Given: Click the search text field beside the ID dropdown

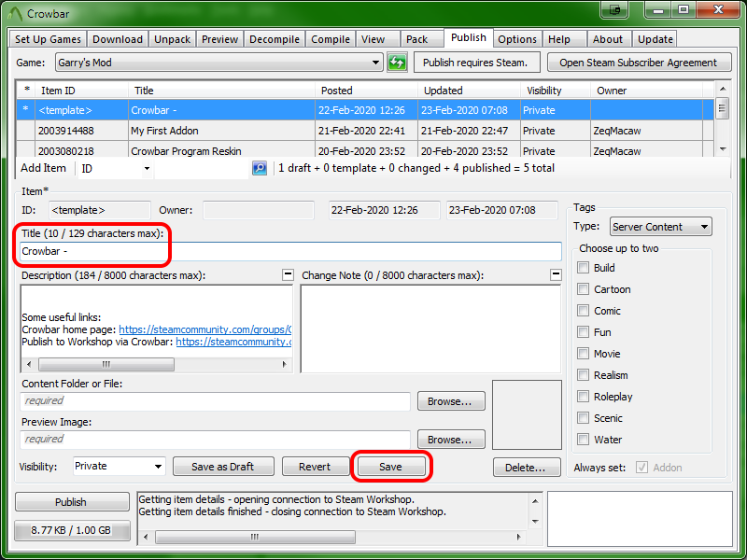Looking at the screenshot, I should tap(202, 168).
